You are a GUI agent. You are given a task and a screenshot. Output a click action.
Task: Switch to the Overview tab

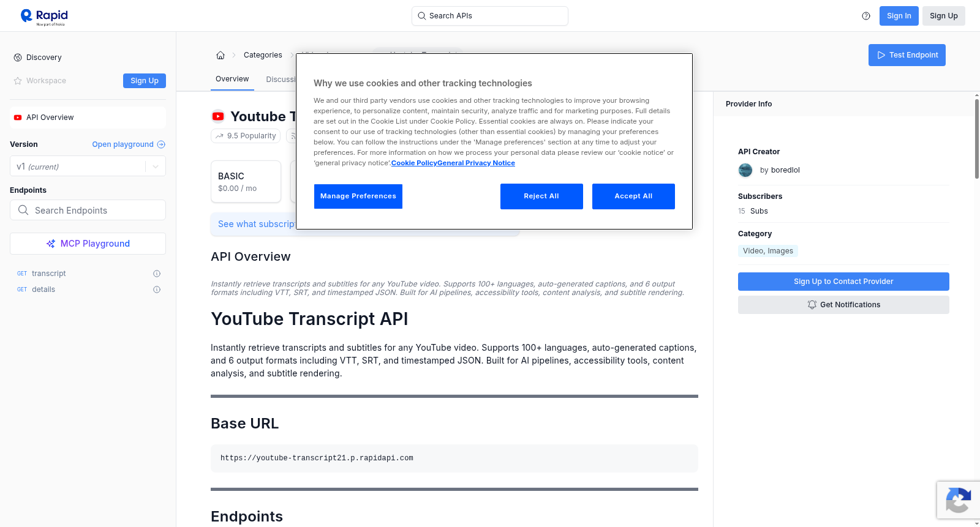click(232, 79)
